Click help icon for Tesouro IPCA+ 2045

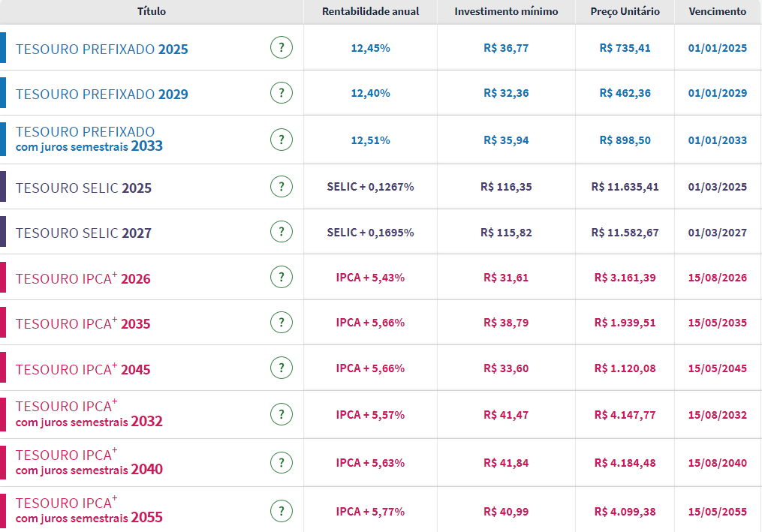point(282,368)
